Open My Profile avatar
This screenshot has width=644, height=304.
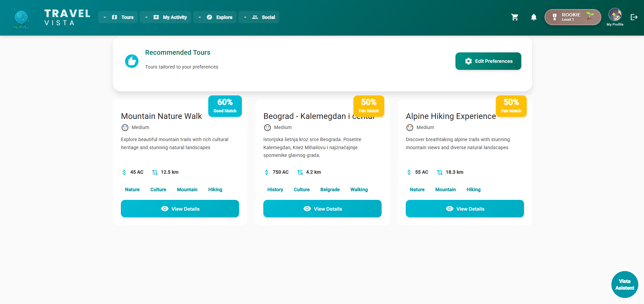(x=615, y=15)
